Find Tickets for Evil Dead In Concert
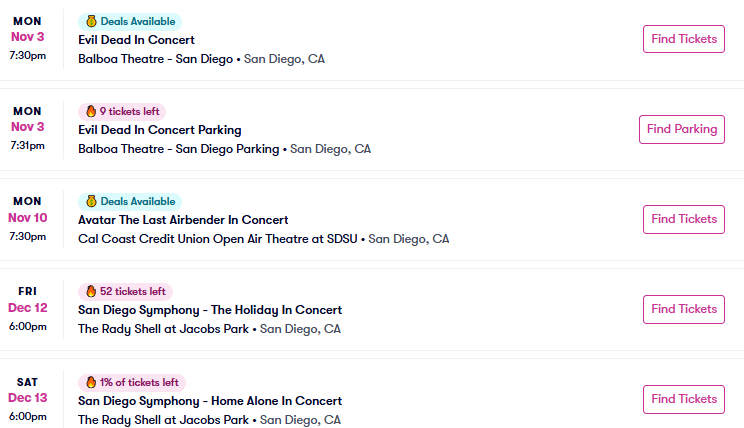This screenshot has height=428, width=744. pyautogui.click(x=683, y=39)
